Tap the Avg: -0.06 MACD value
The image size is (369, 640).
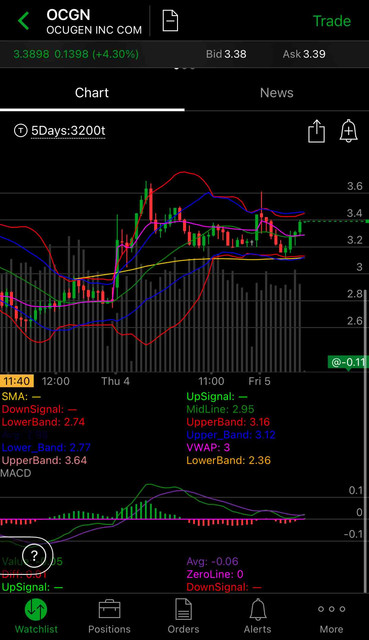212,562
